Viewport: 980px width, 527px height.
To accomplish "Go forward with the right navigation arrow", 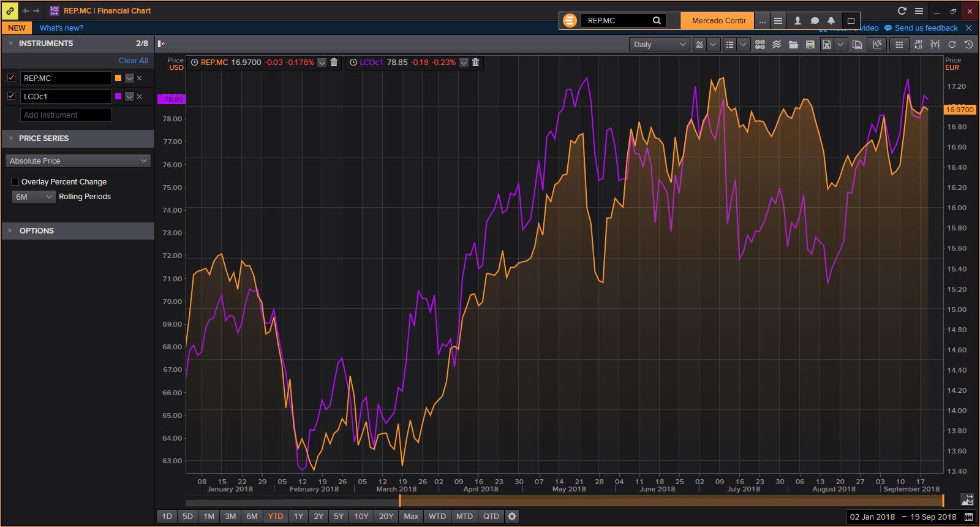I will point(37,10).
